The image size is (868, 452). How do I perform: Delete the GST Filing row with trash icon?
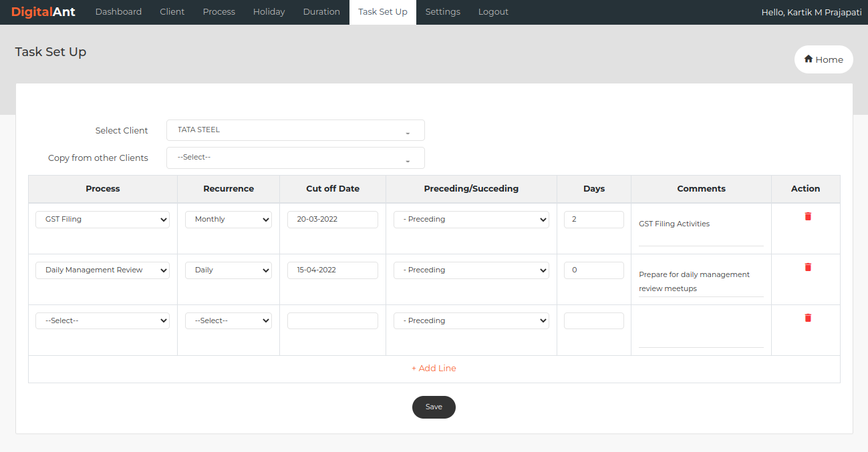click(x=808, y=216)
